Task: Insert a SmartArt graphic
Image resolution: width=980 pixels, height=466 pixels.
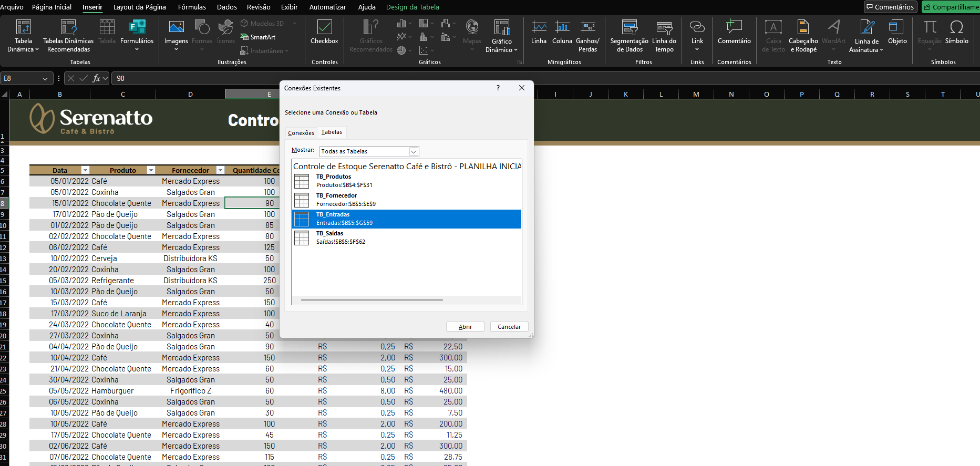Action: tap(258, 37)
